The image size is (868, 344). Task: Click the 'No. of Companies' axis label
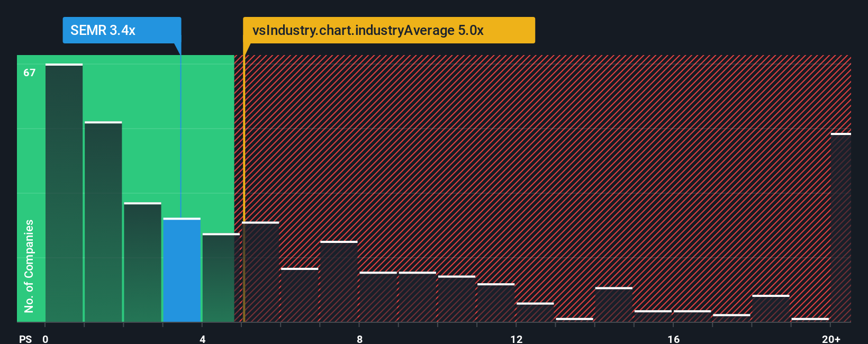[29, 266]
